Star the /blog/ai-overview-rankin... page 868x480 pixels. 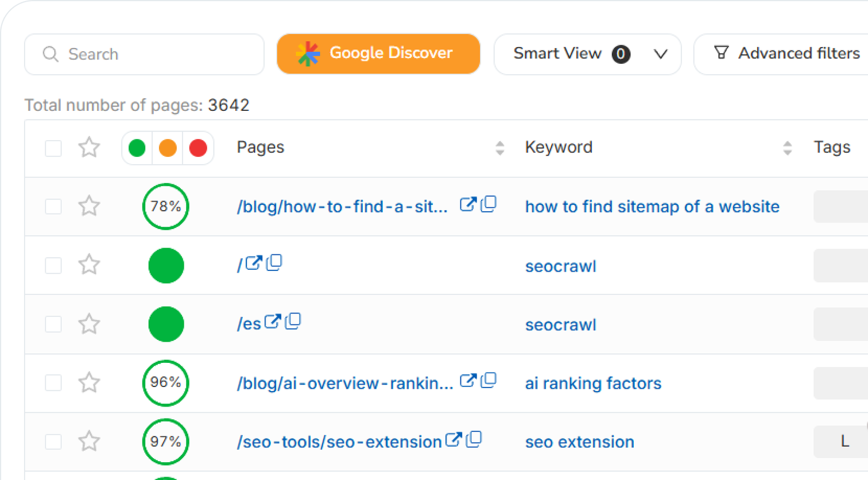tap(89, 382)
